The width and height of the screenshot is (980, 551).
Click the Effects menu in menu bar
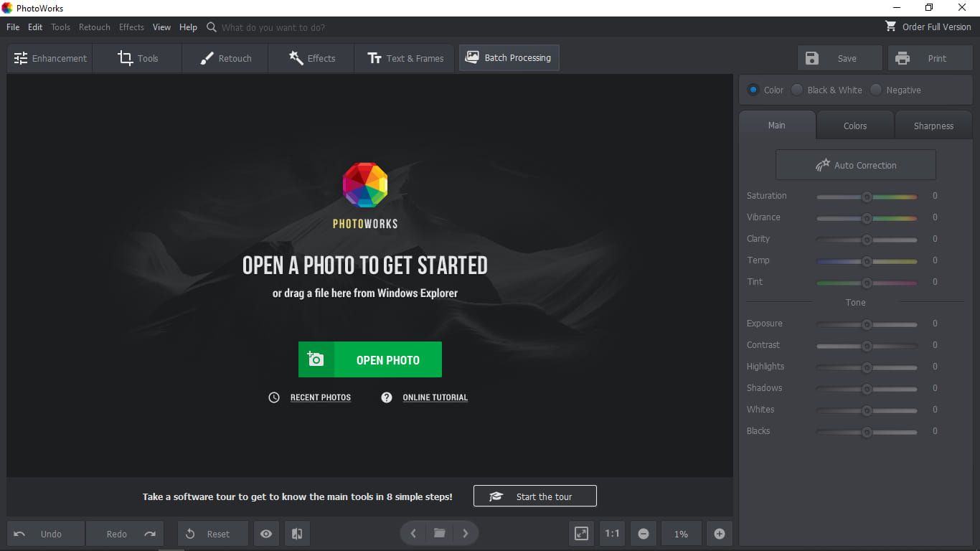point(131,27)
